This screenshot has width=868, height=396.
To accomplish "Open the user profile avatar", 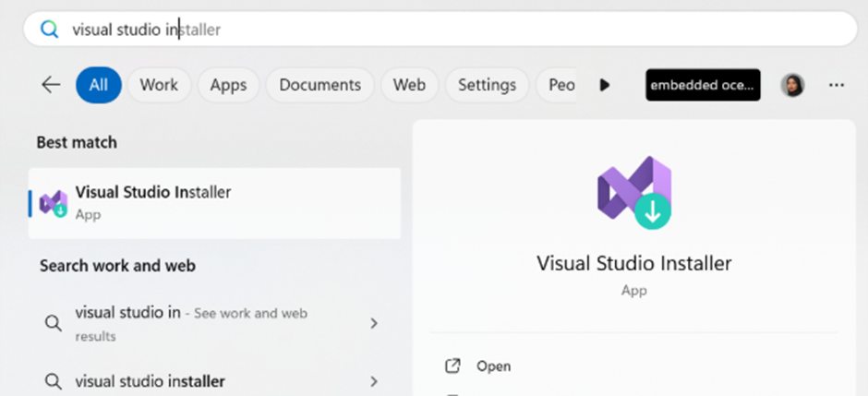I will tap(792, 85).
